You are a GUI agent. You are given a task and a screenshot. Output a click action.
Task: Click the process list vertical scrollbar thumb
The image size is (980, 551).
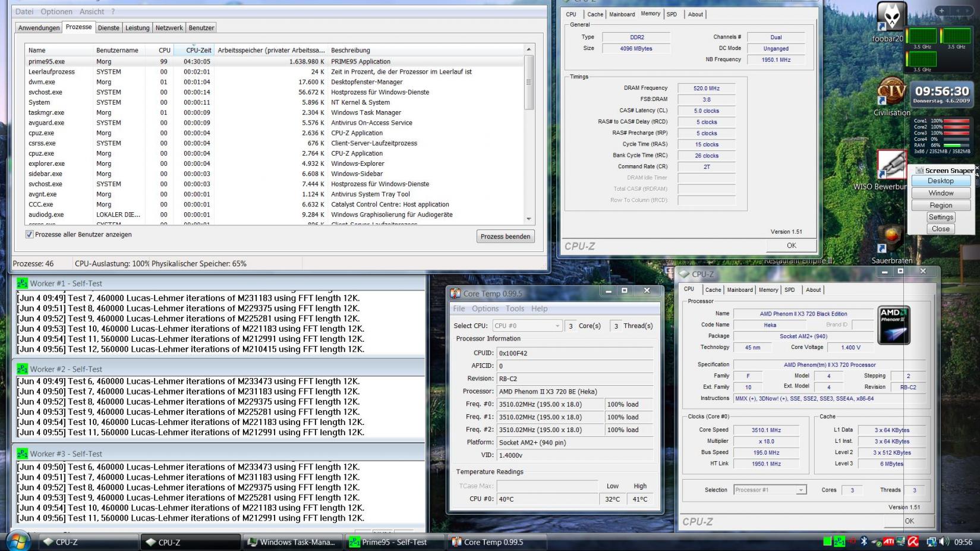529,83
